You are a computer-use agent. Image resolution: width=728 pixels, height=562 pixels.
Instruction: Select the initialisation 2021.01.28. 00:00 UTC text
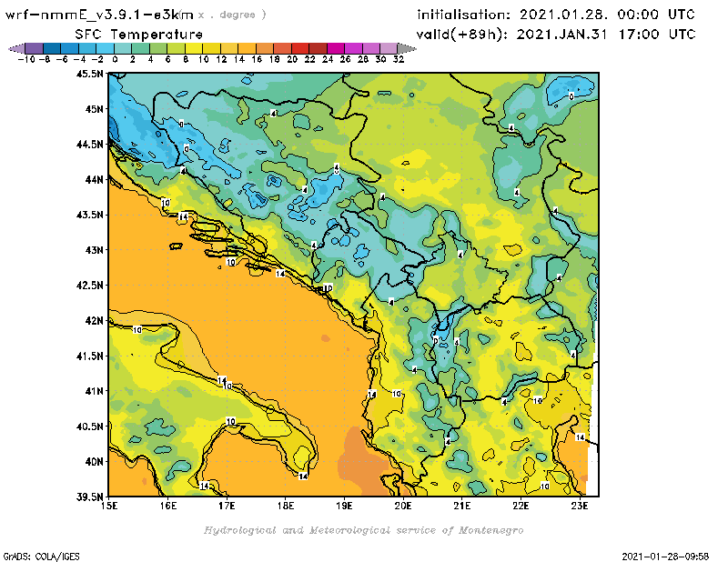tap(556, 15)
